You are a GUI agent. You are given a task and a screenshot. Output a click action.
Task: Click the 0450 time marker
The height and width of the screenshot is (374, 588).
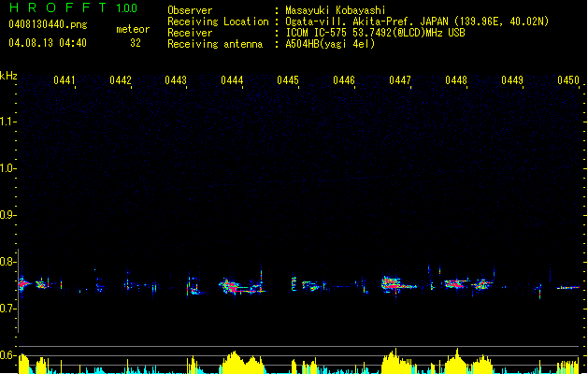pyautogui.click(x=568, y=80)
